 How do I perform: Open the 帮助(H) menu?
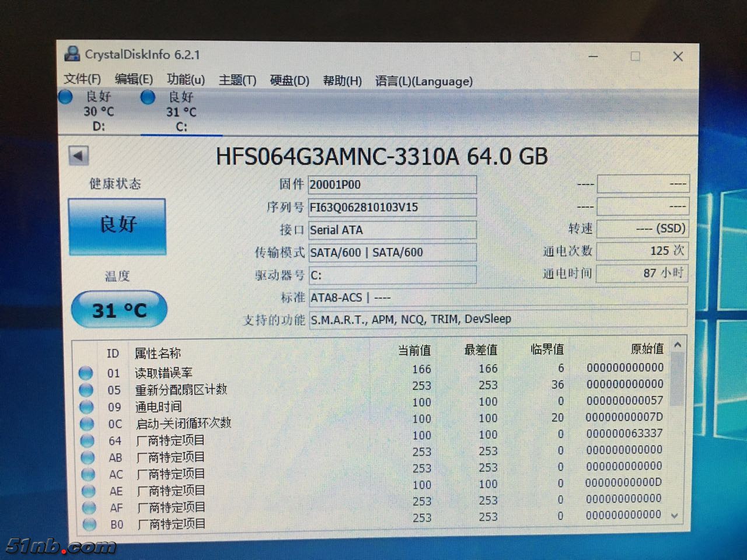(x=343, y=81)
